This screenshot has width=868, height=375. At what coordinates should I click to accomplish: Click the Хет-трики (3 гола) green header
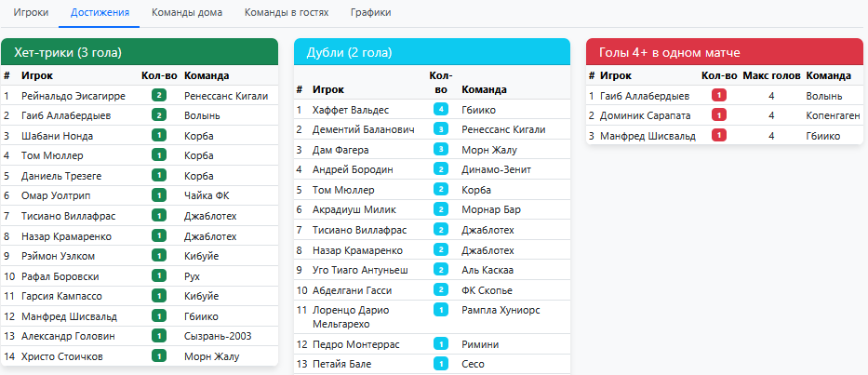(140, 52)
